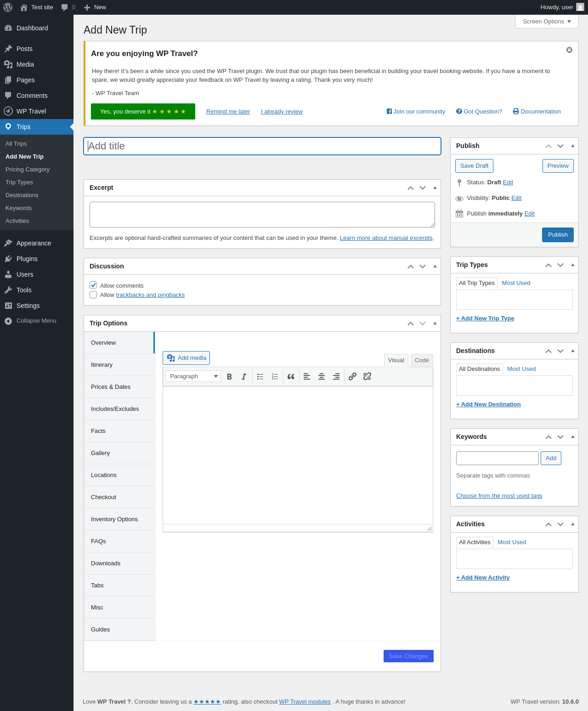
Task: Click the WordPress logo in admin bar
Action: coord(8,7)
